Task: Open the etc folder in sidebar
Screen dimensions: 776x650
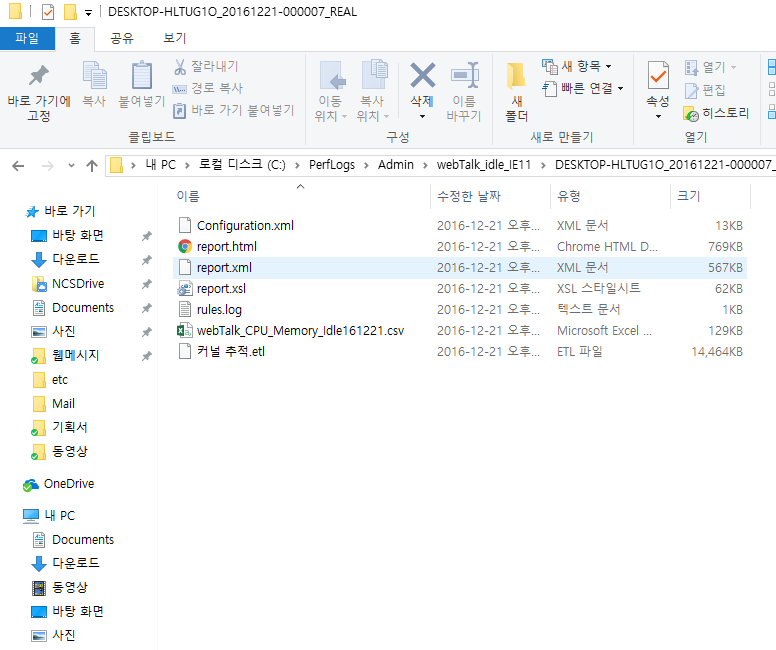Action: [x=50, y=380]
